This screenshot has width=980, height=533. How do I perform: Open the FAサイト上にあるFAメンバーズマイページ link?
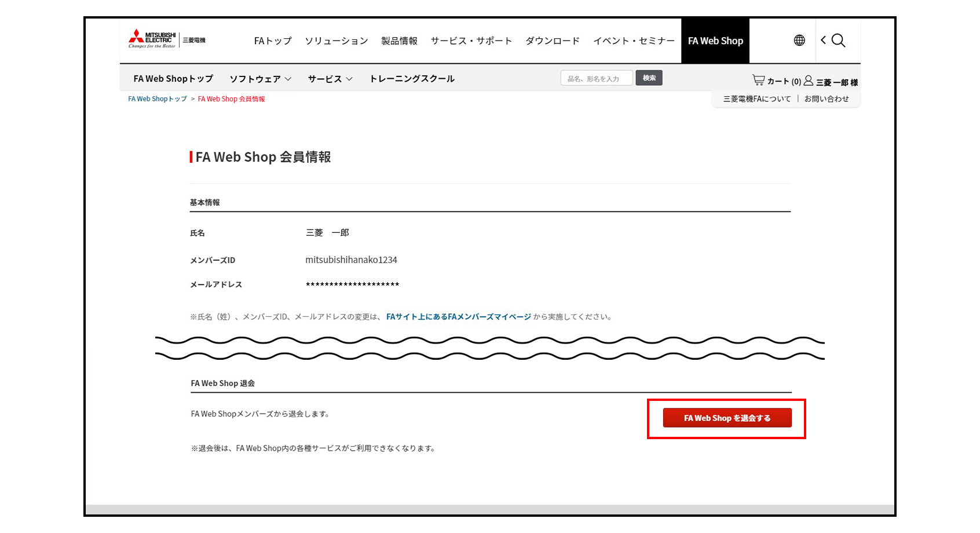tap(459, 317)
